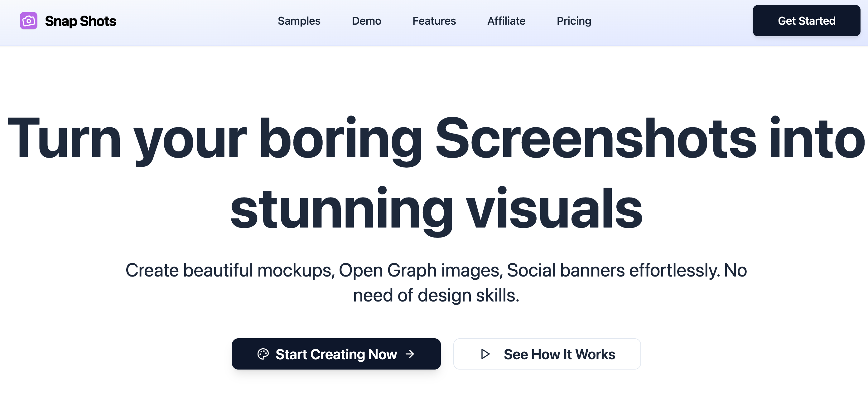
Task: Open the Samples nav link
Action: 299,21
